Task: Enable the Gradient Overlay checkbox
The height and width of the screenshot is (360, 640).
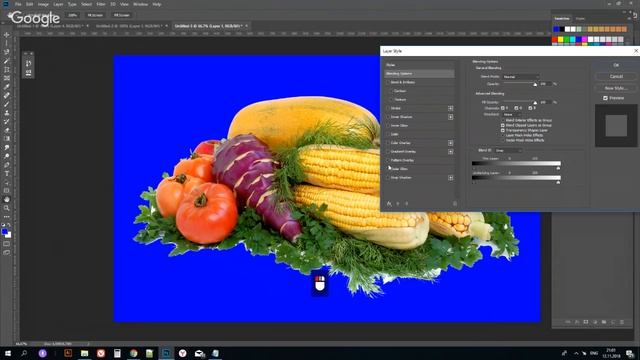Action: pos(388,151)
